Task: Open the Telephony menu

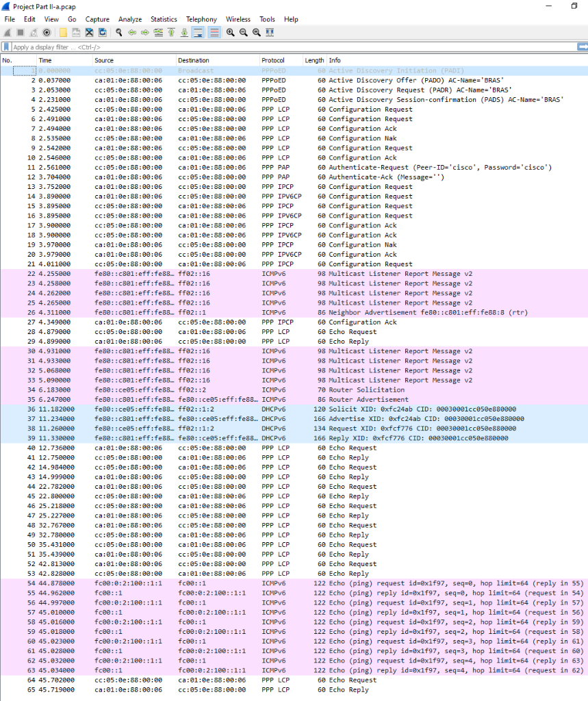Action: pos(201,19)
